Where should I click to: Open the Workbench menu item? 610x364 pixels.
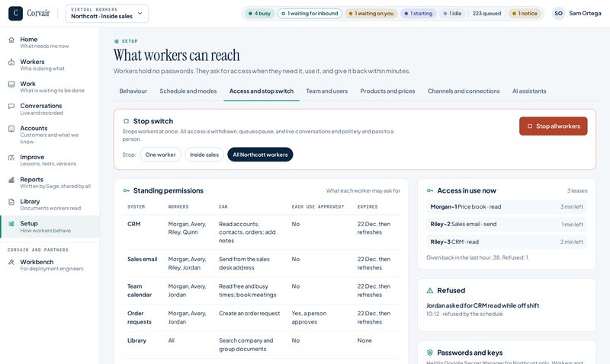(x=50, y=265)
